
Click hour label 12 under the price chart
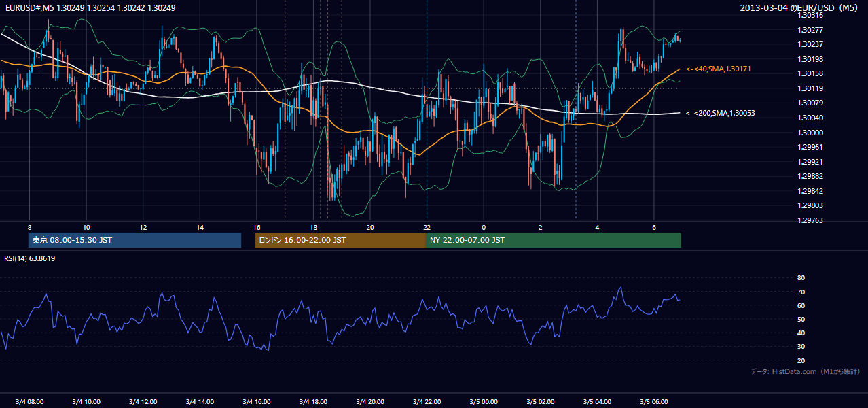tap(143, 227)
